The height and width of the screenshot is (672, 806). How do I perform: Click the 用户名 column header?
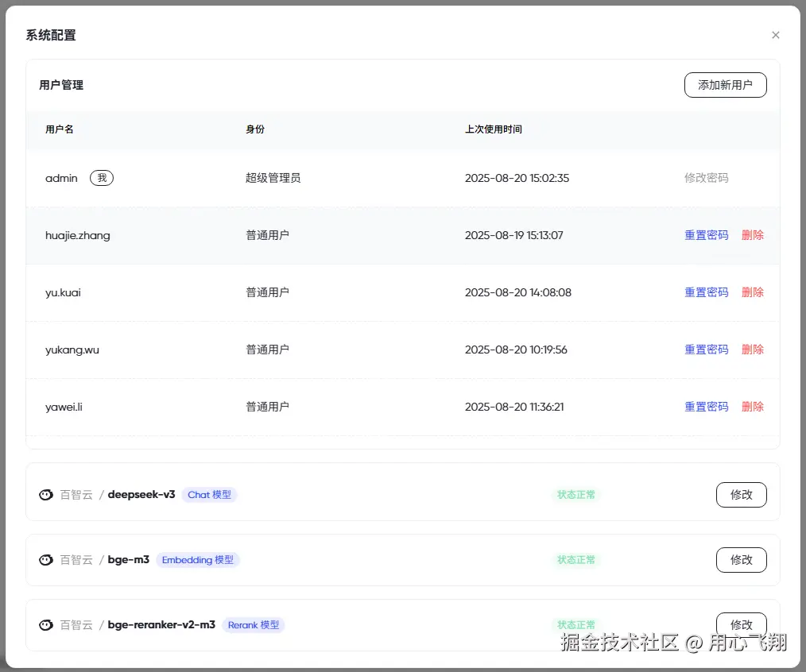pyautogui.click(x=59, y=129)
